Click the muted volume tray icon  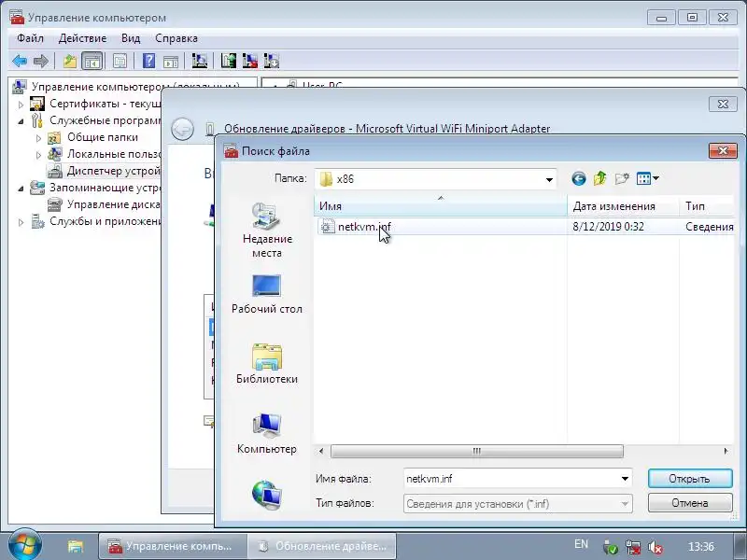(x=655, y=547)
